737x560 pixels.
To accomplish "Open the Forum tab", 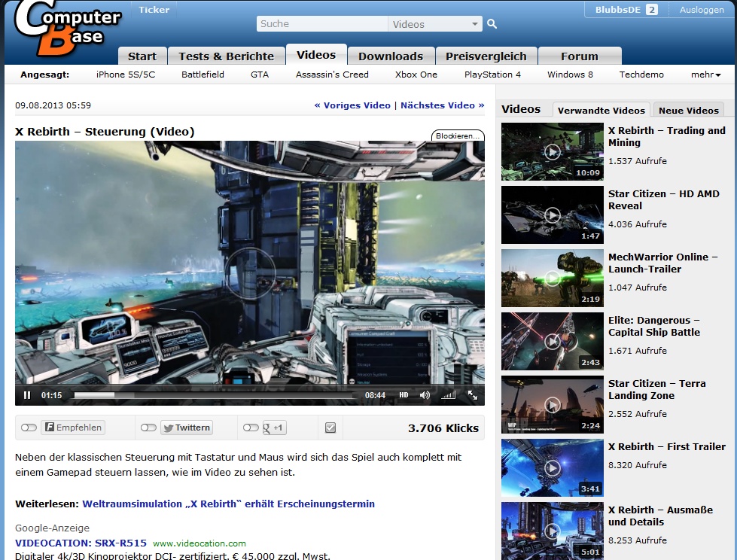I will [x=580, y=56].
